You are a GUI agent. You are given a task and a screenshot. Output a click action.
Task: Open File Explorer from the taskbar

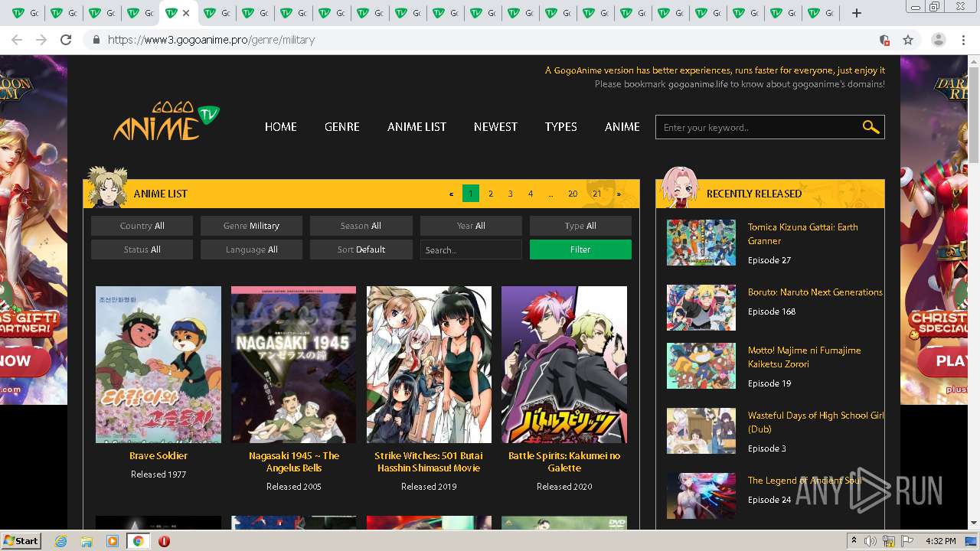(x=87, y=541)
